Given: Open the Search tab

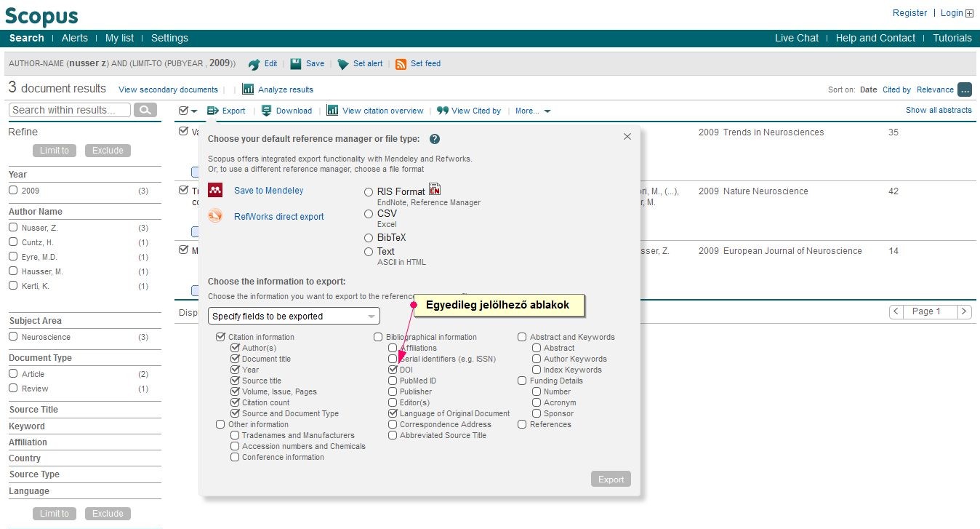Looking at the screenshot, I should click(x=27, y=38).
